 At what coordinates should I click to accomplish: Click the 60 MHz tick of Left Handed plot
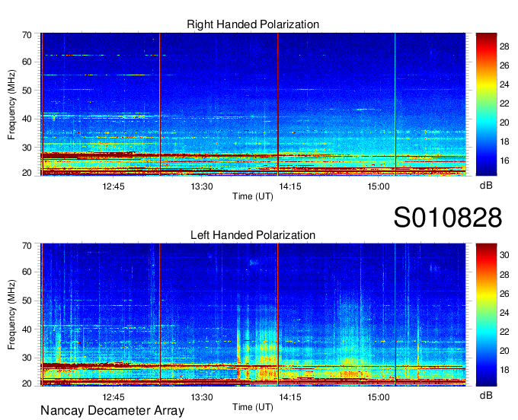[x=27, y=272]
